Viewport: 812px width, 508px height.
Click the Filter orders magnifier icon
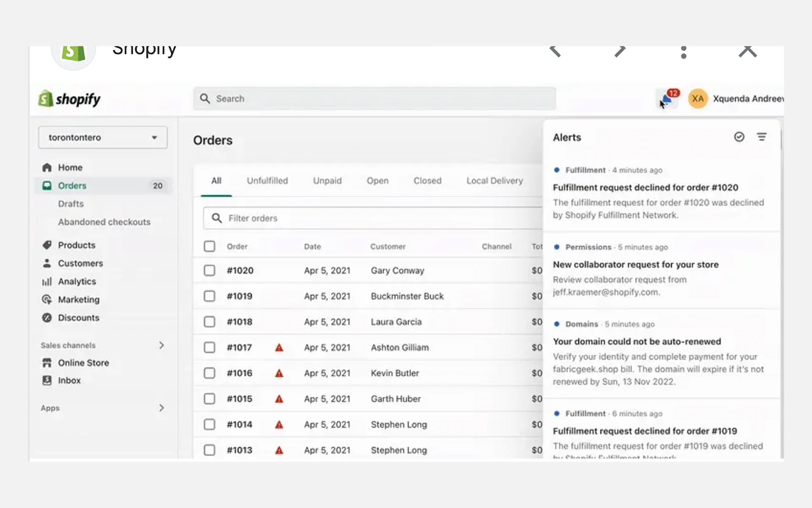coord(217,218)
